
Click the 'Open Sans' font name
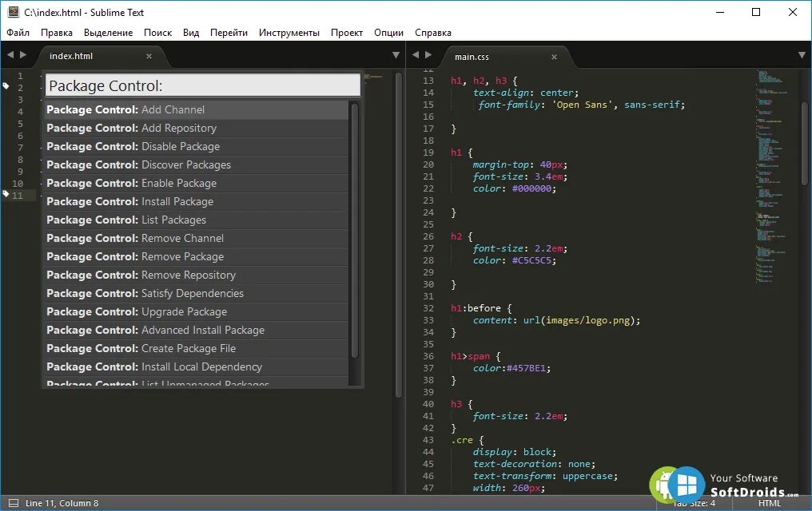tap(582, 105)
